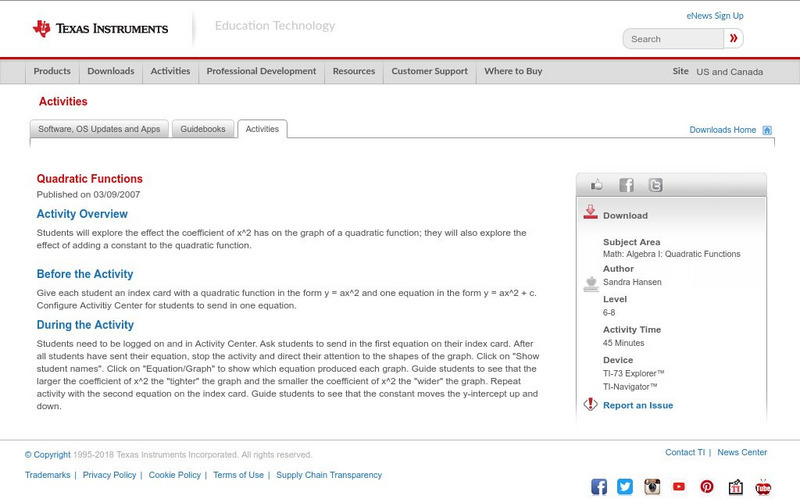800x499 pixels.
Task: Open the Terms of Use link
Action: (x=238, y=475)
